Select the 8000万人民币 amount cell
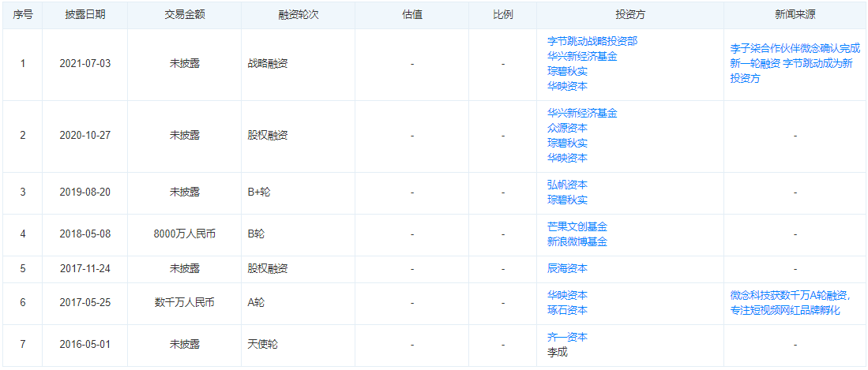Screen dimensions: 868x370 [x=184, y=234]
